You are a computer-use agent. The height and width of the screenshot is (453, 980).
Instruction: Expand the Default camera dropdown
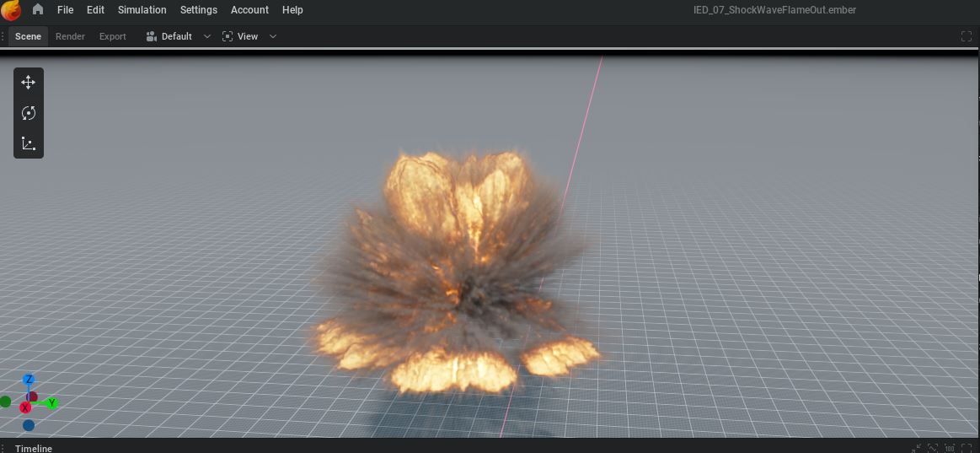(207, 36)
